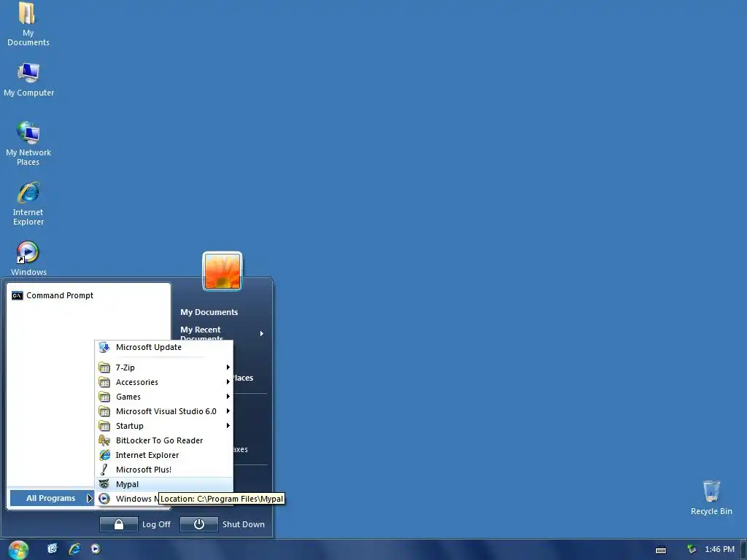
Task: Click the Log Off lock button
Action: point(119,524)
